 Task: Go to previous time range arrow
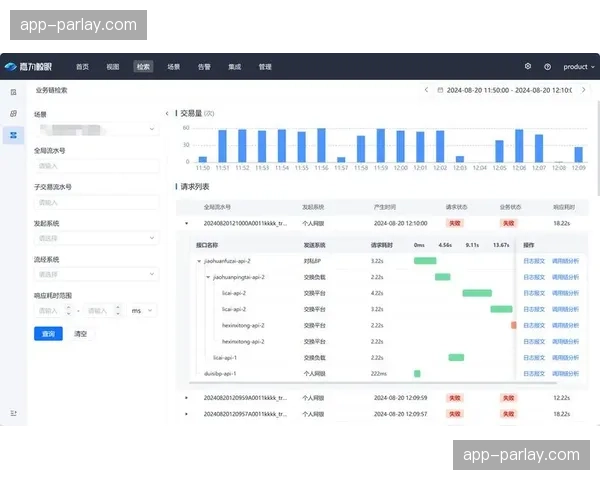(426, 90)
